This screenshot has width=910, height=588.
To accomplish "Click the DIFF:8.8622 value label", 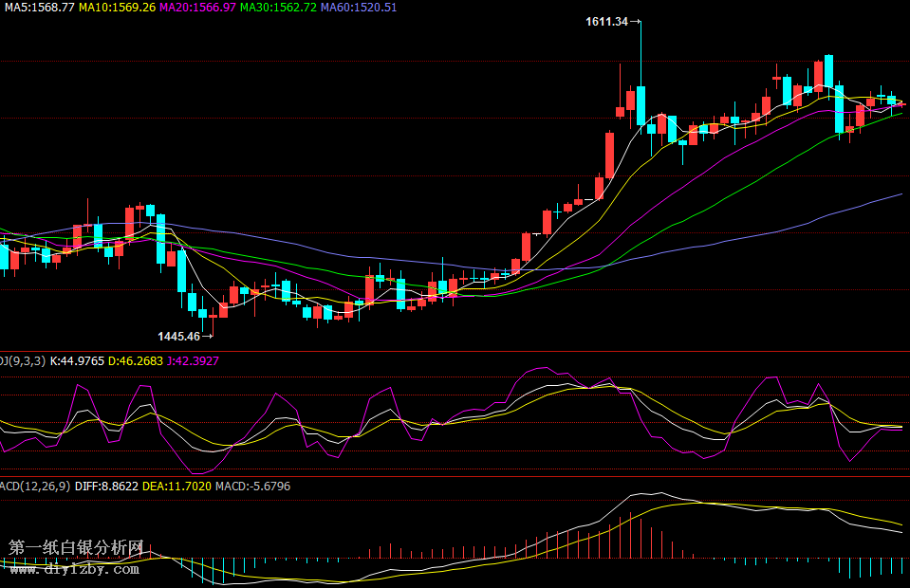I will click(104, 486).
